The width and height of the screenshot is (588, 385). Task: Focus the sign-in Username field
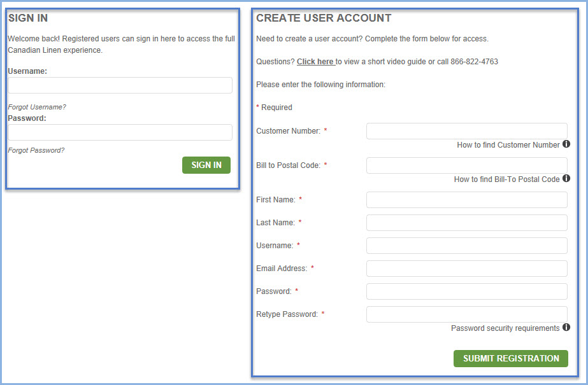(120, 85)
